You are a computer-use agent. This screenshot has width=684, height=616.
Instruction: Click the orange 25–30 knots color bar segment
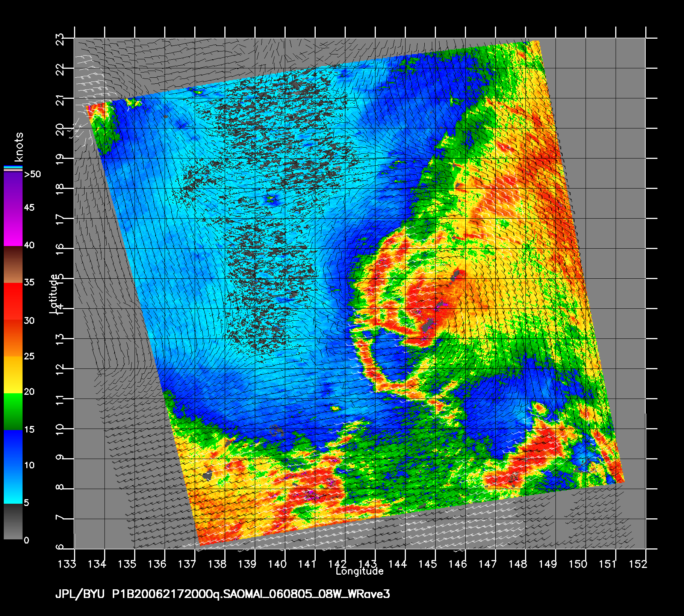point(13,338)
